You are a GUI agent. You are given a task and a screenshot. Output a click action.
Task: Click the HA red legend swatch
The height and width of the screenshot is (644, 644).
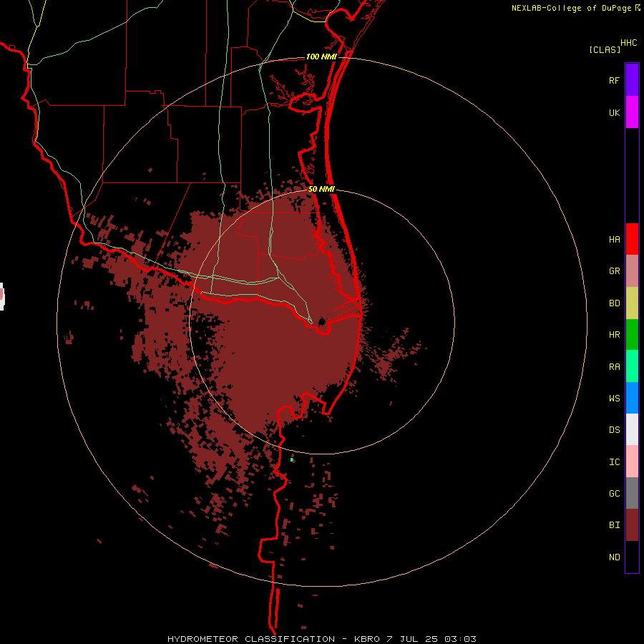[x=632, y=239]
